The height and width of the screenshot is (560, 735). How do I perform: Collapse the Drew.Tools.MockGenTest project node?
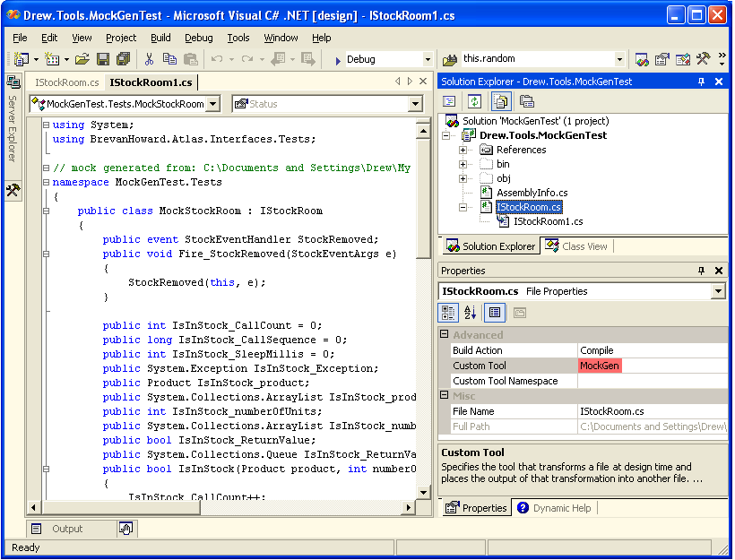point(445,135)
